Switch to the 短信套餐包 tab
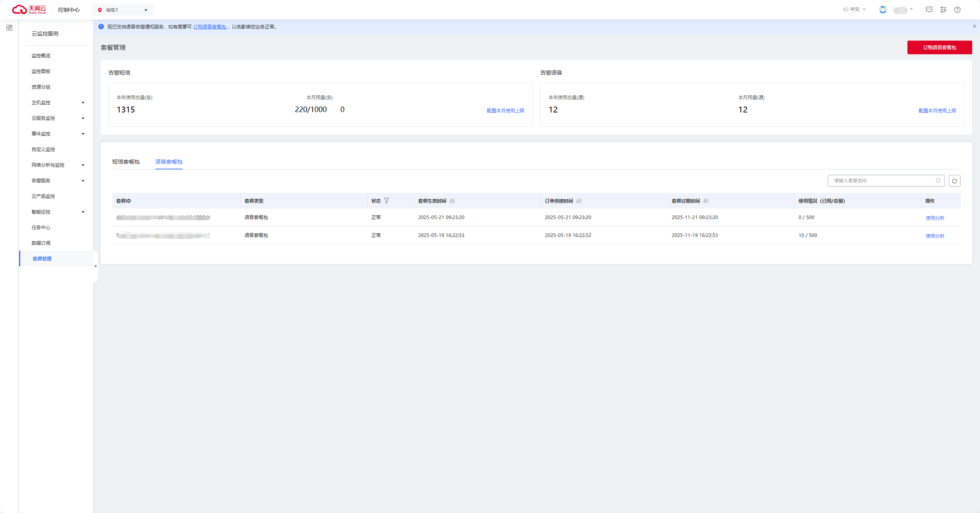The image size is (980, 513). 126,162
